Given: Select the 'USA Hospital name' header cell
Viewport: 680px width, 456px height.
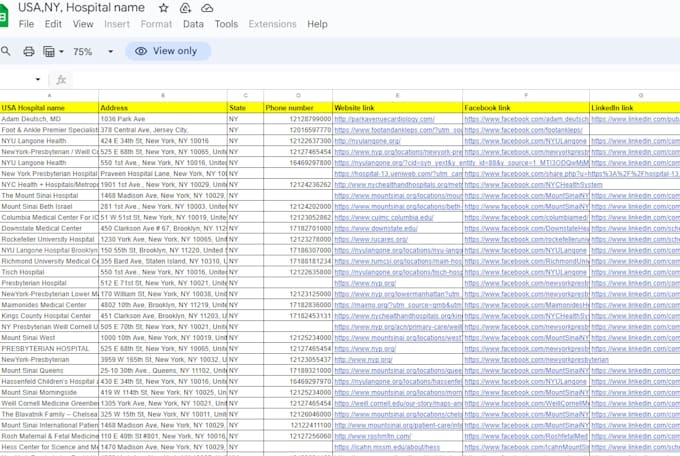Looking at the screenshot, I should click(49, 108).
